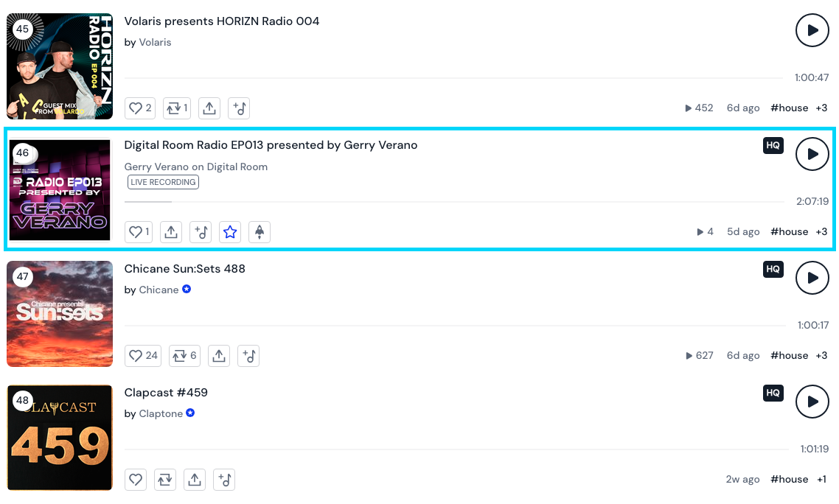This screenshot has height=504, width=839.
Task: Click the HQ badge on Clapcast #459
Action: click(x=773, y=393)
